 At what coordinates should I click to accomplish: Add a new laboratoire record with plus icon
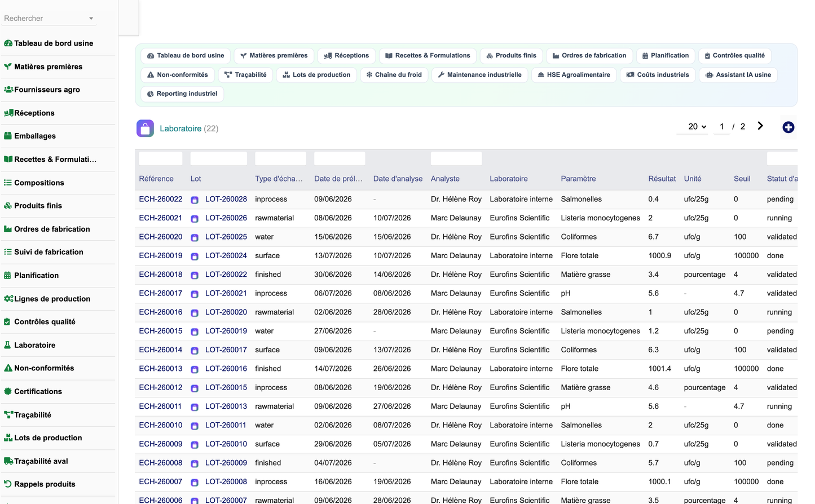[x=788, y=127]
